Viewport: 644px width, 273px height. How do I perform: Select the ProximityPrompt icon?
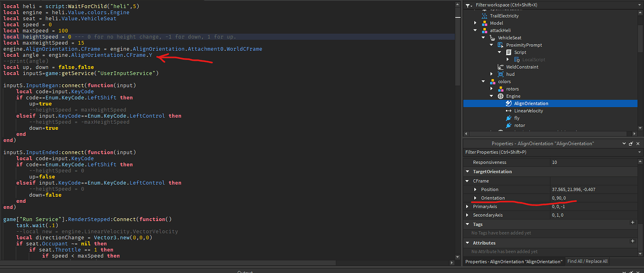point(500,45)
